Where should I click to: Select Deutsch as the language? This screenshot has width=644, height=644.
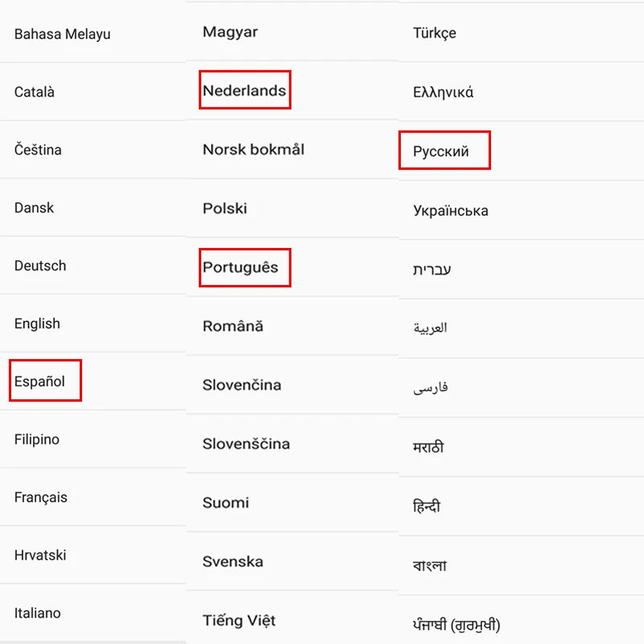point(40,266)
